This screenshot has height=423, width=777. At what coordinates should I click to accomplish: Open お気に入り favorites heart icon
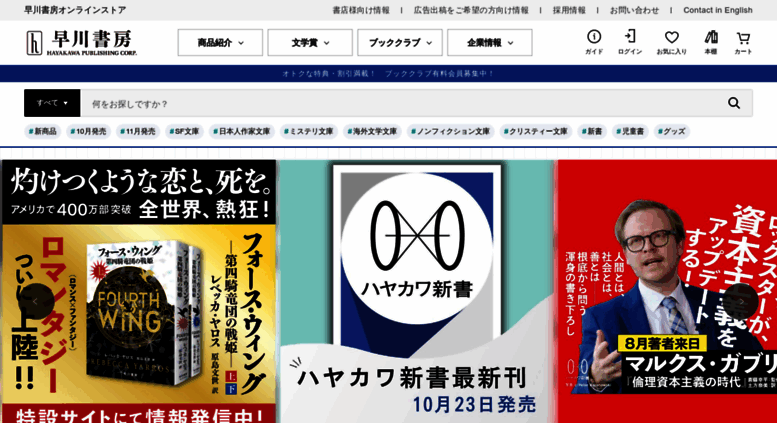[671, 42]
